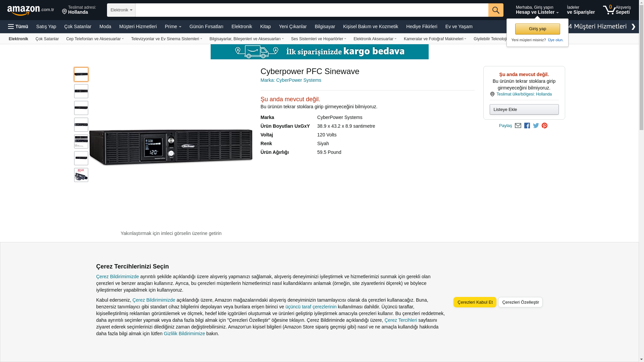Image resolution: width=644 pixels, height=362 pixels.
Task: Expand the Elektronik Aksesuarlar submenu
Action: tap(375, 39)
